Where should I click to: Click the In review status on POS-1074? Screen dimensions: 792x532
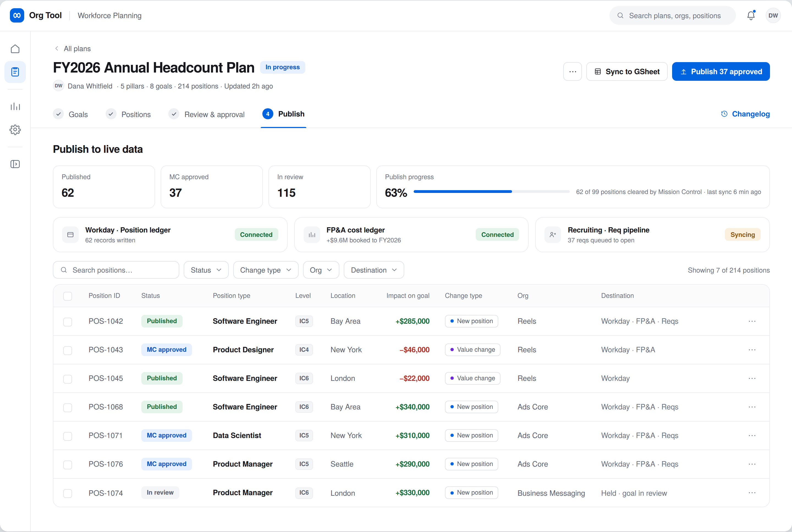pyautogui.click(x=160, y=493)
